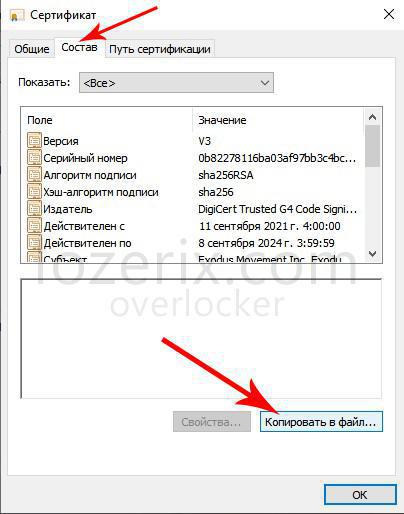
Task: Click the Алгоритм подписи row icon
Action: pyautogui.click(x=34, y=174)
